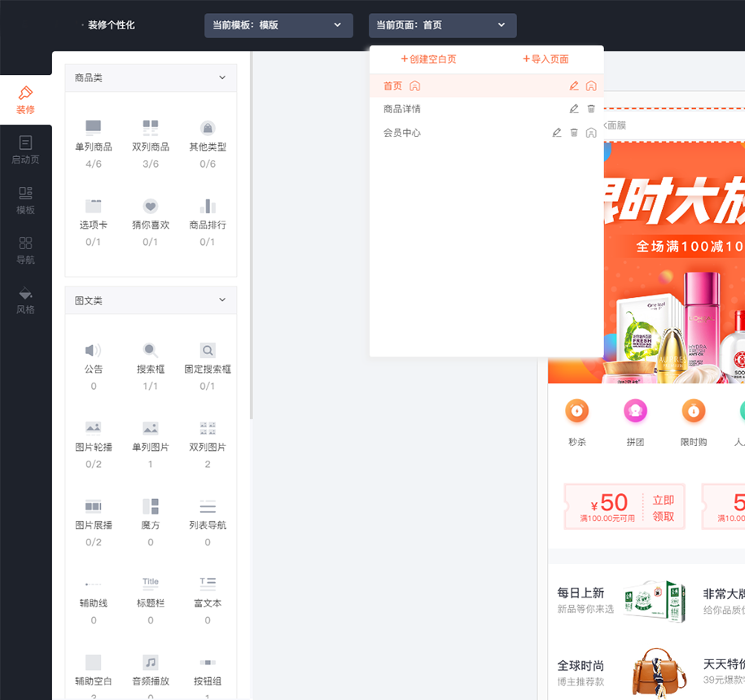Click 创建空白页 to create a blank page

pyautogui.click(x=428, y=59)
